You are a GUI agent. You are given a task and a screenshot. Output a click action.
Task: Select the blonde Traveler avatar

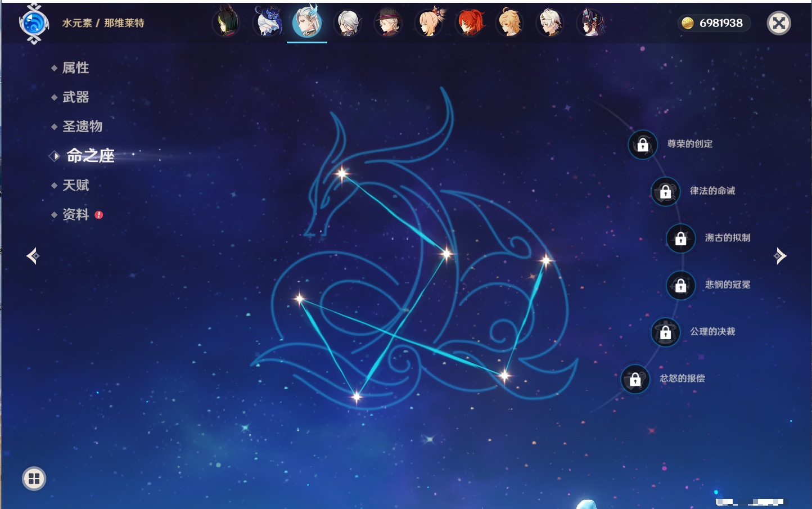510,23
